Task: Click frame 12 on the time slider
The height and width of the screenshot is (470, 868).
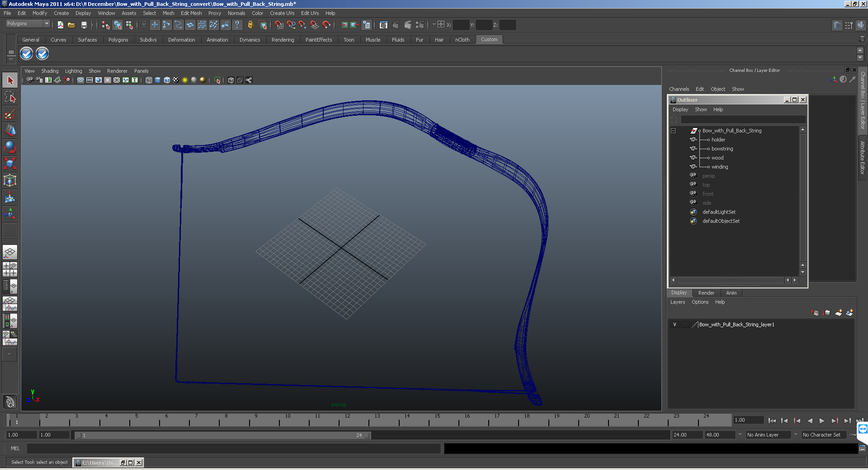Action: tap(347, 421)
